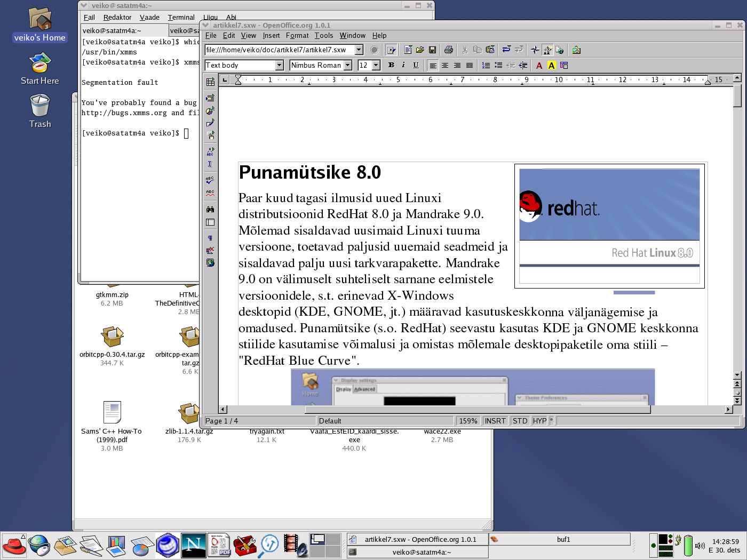Center-align the text
Image resolution: width=747 pixels, height=560 pixels.
click(445, 65)
